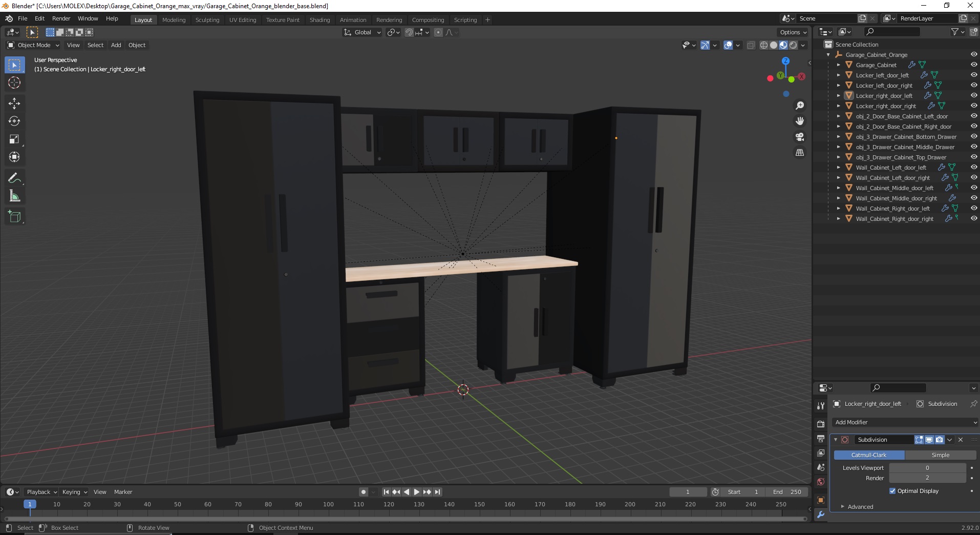Open the Render properties tab
This screenshot has height=535, width=980.
coord(821,424)
